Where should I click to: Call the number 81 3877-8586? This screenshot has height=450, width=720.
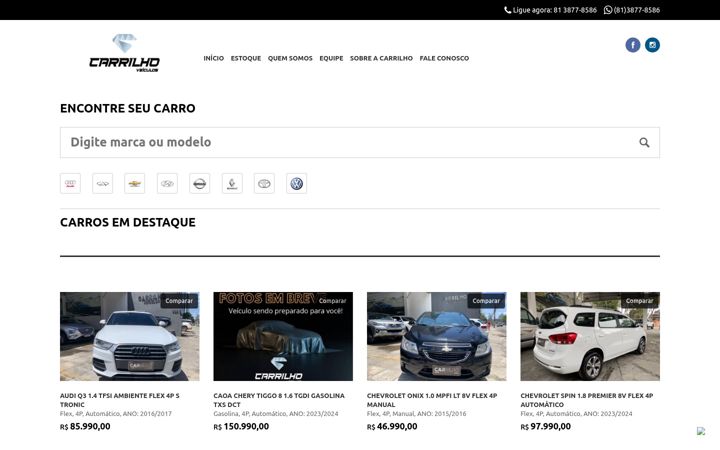tap(575, 10)
